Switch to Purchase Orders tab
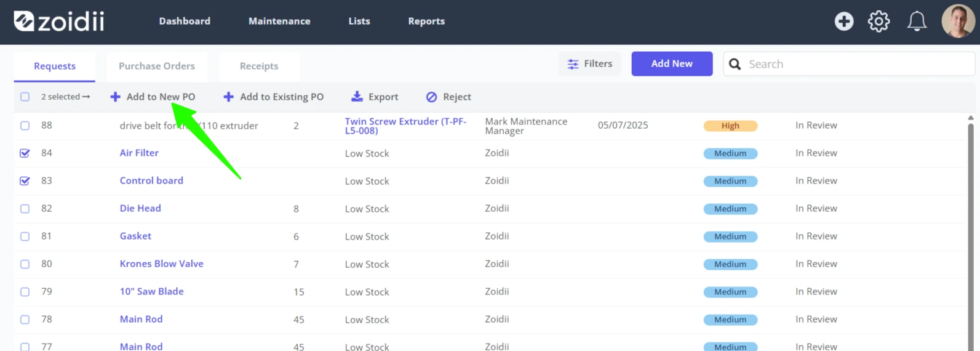980x351 pixels. pos(157,66)
